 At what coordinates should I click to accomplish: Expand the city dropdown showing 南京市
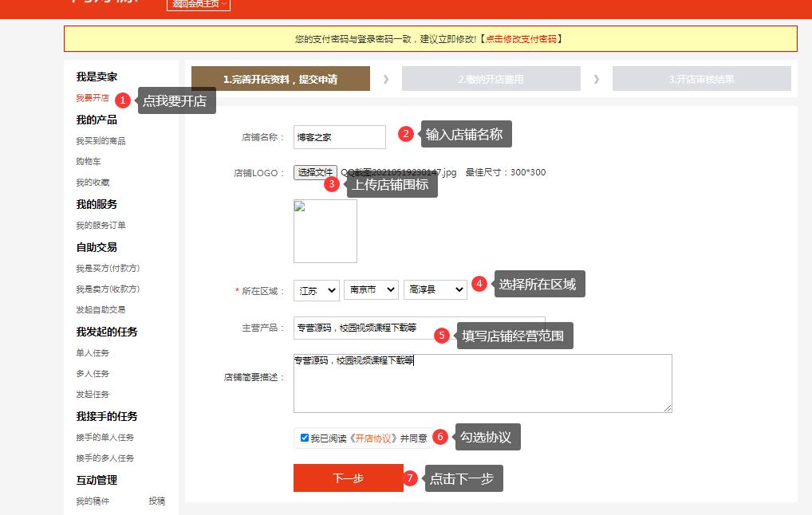[x=371, y=290]
